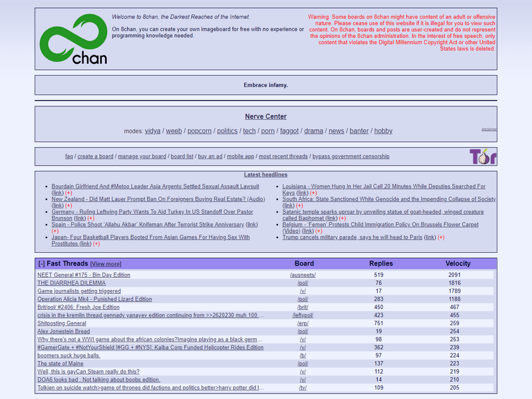Screen dimensions: 532x399
Task: Go to the /brit/ board
Action: click(303, 307)
